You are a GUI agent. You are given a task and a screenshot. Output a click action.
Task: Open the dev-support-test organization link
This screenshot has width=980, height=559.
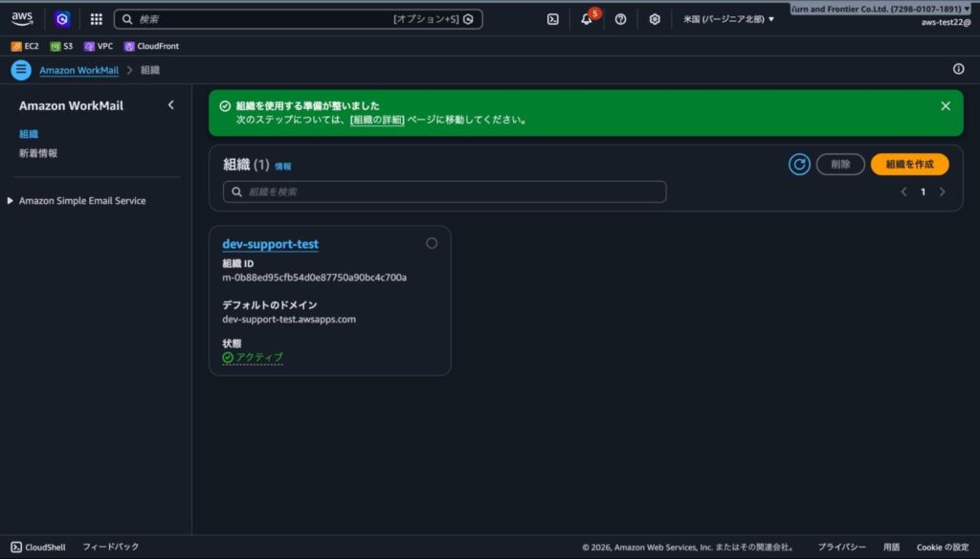(270, 244)
